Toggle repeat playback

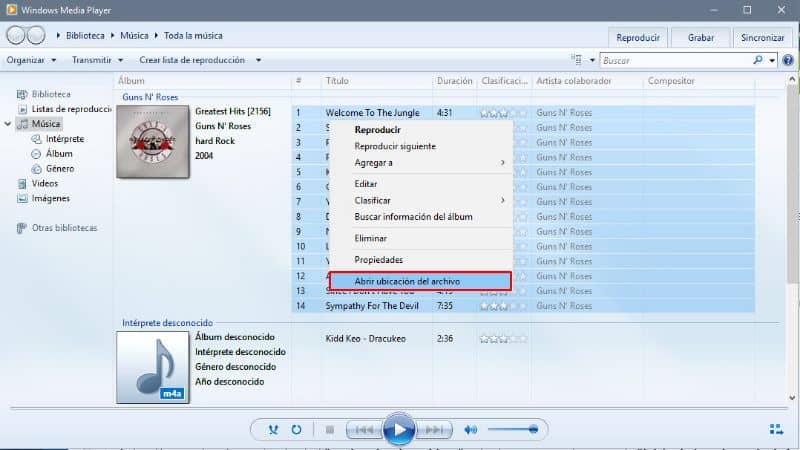296,430
